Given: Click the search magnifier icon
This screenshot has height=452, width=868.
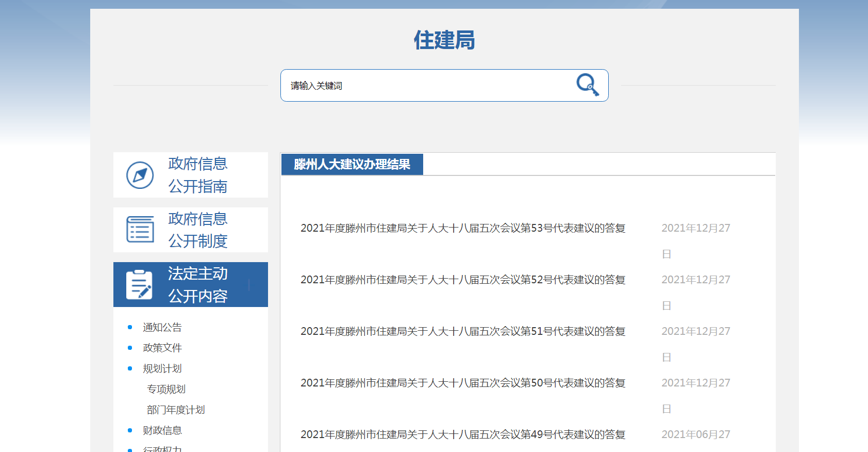Looking at the screenshot, I should click(588, 85).
